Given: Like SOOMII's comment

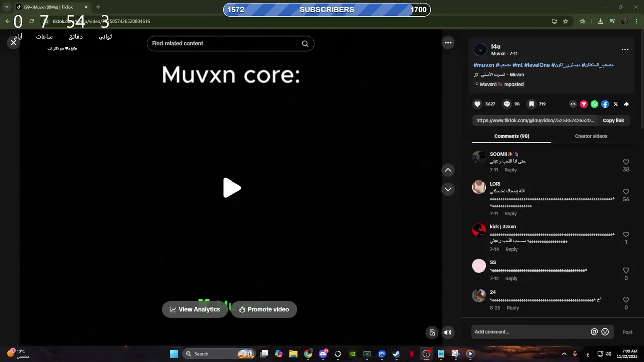Looking at the screenshot, I should (x=626, y=162).
